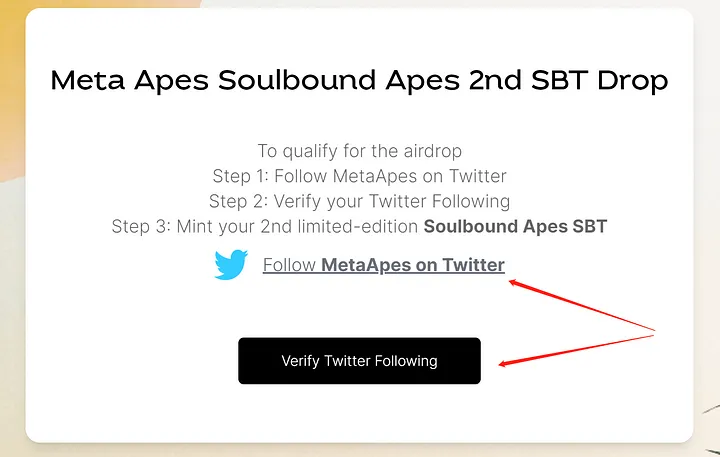
Task: Select the Step 3 Mint instruction line
Action: (x=359, y=227)
